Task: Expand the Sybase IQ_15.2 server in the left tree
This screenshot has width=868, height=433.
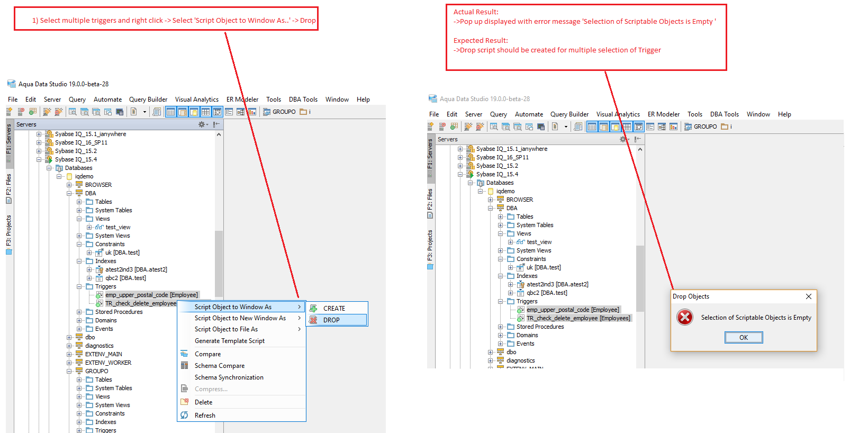Action: click(39, 151)
